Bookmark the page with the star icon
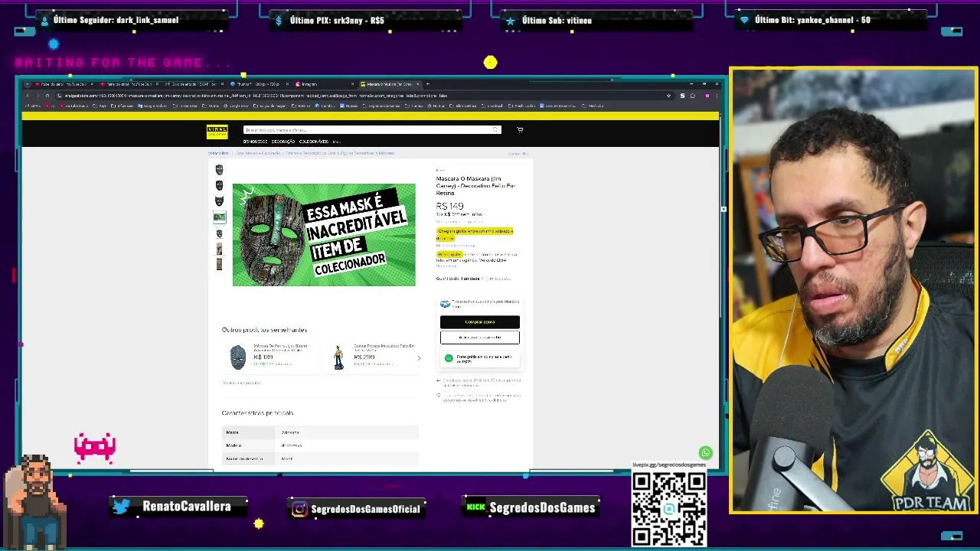Image resolution: width=980 pixels, height=551 pixels. [669, 96]
